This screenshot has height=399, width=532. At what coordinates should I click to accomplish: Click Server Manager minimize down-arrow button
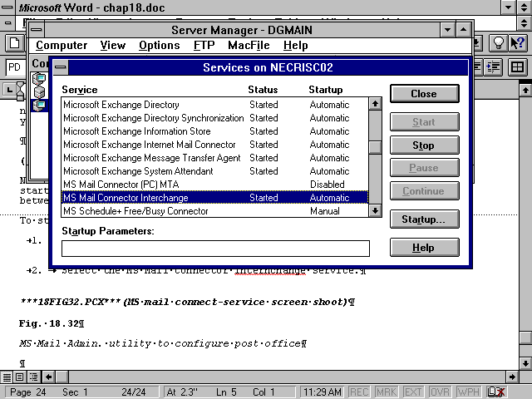click(x=448, y=30)
